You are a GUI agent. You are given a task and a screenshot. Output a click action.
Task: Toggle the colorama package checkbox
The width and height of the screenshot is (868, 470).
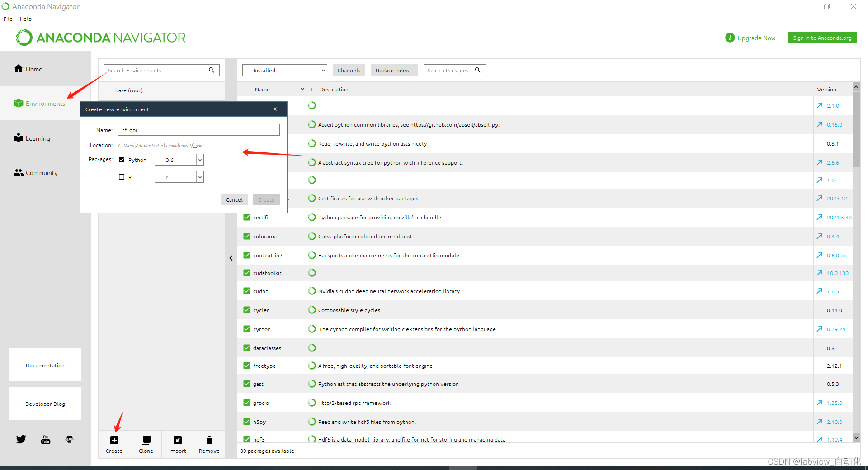(x=247, y=236)
